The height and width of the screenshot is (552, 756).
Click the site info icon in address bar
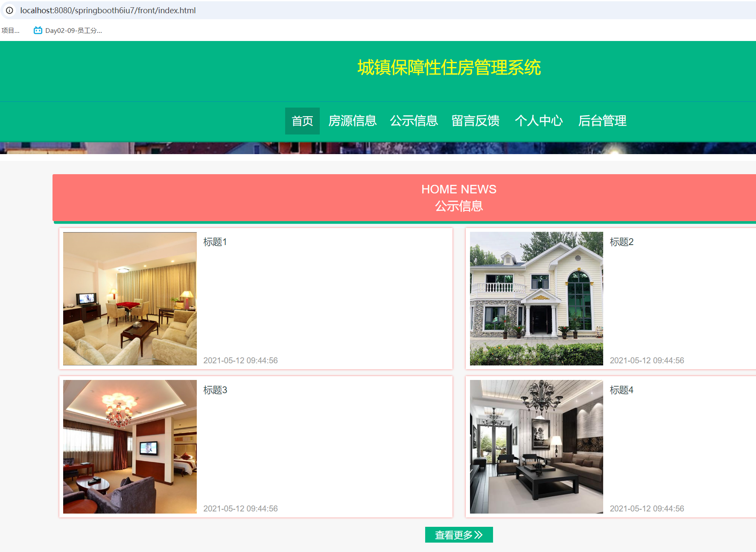coord(9,10)
